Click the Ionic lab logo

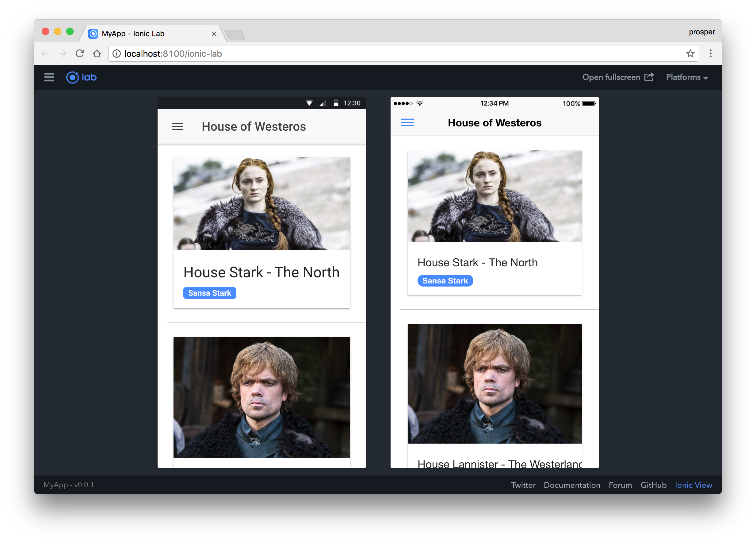[x=81, y=77]
